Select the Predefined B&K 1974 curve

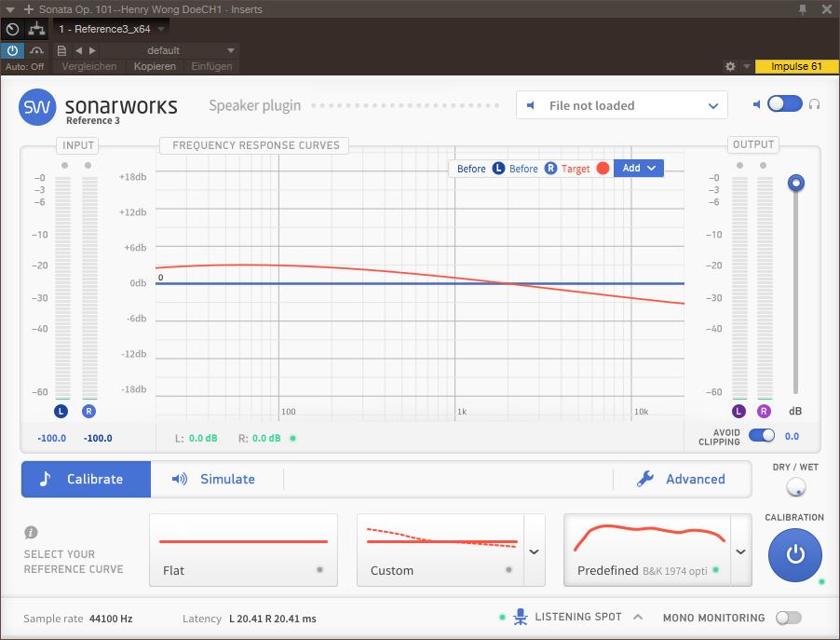[x=647, y=550]
